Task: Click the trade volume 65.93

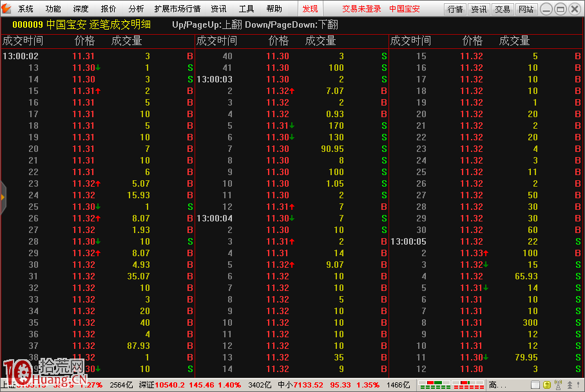Action: click(x=526, y=276)
